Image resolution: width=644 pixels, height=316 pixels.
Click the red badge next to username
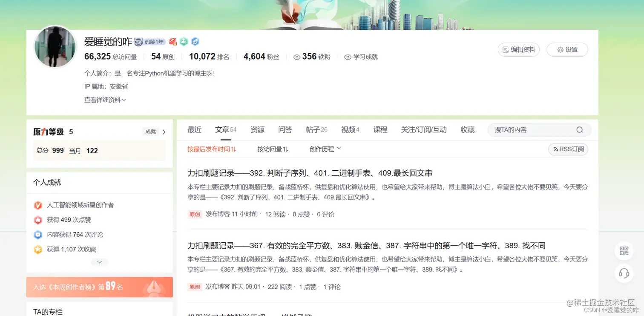click(x=173, y=42)
